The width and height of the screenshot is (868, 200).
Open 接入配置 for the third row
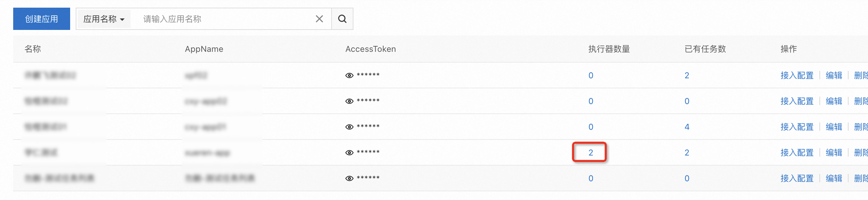797,127
